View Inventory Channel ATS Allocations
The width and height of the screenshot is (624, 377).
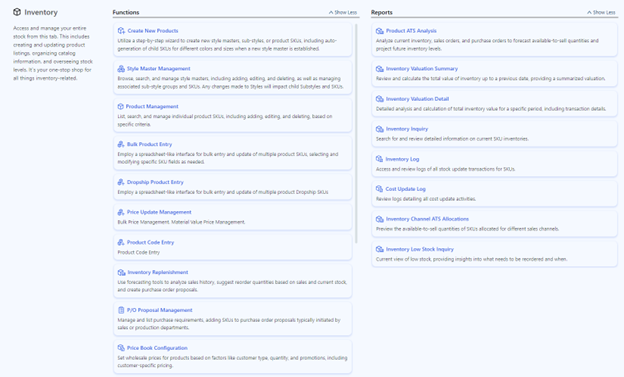coord(427,219)
